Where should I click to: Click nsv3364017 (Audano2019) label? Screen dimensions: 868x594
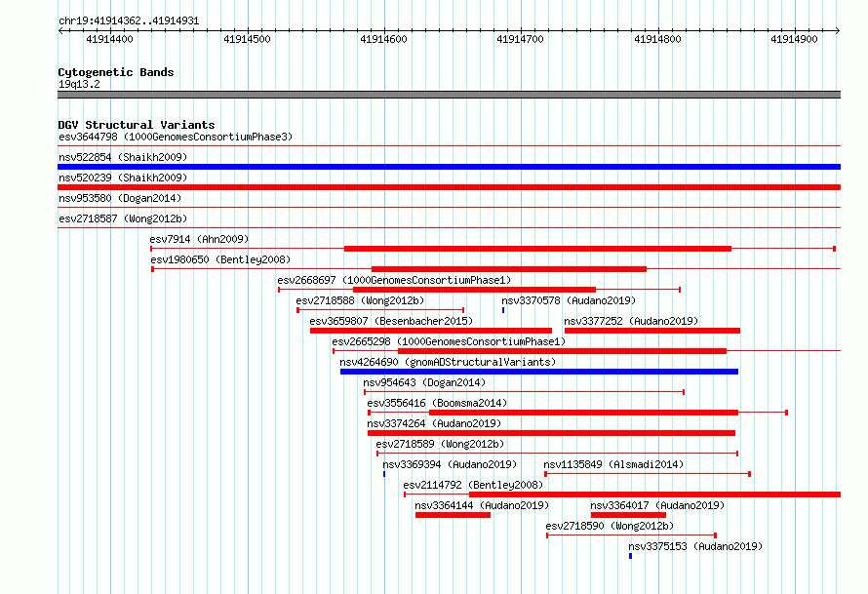pyautogui.click(x=657, y=505)
